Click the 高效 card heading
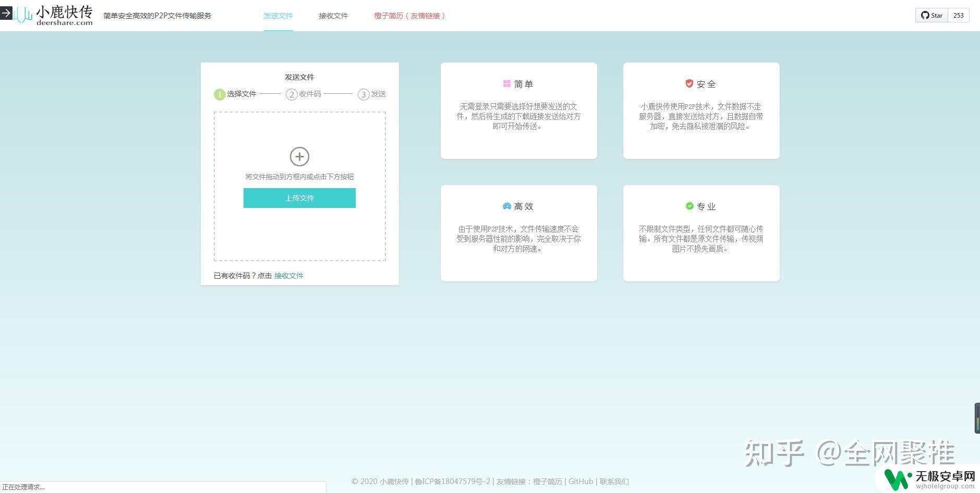The width and height of the screenshot is (980, 493). [x=524, y=206]
